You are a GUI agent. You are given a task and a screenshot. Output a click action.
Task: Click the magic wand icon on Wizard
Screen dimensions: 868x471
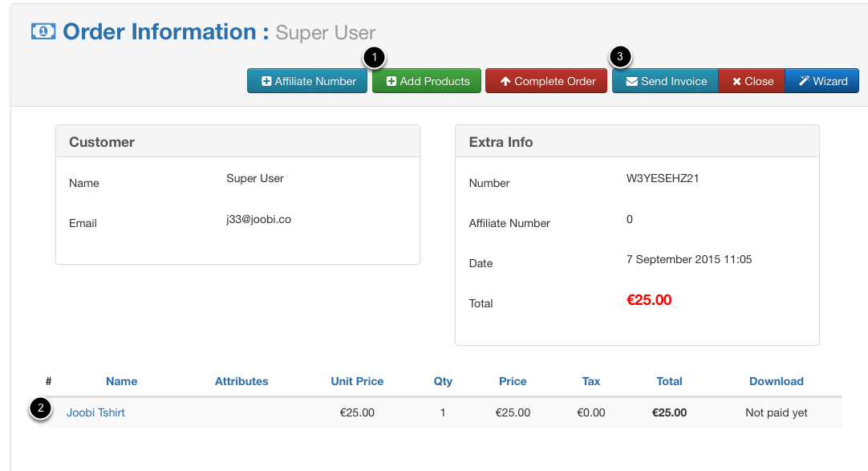[805, 81]
